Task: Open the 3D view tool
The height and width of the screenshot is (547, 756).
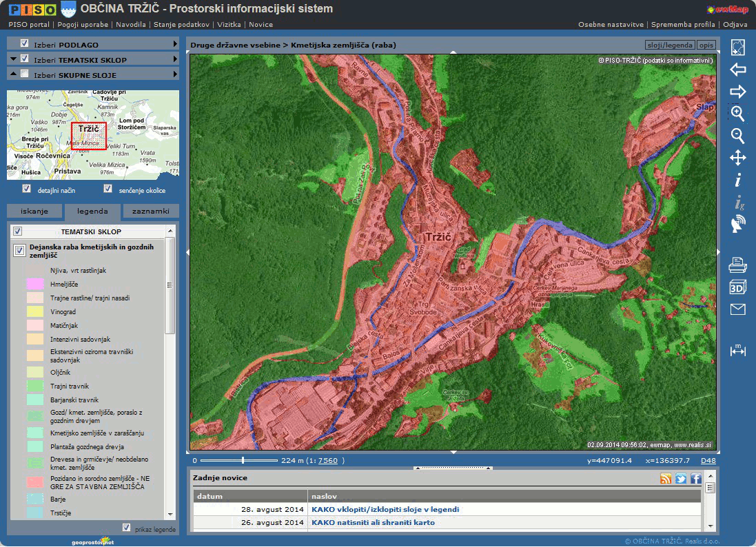Action: click(737, 287)
